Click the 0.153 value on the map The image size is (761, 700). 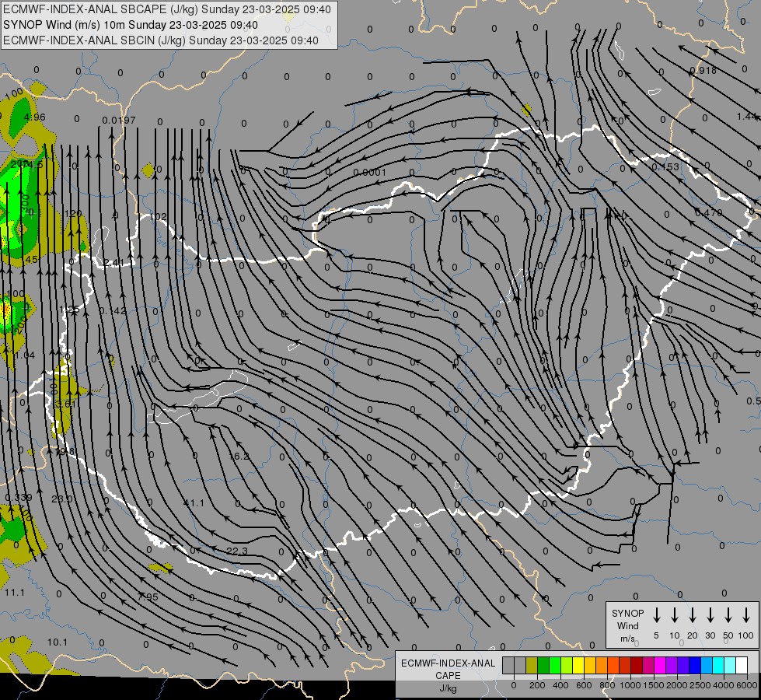[665, 166]
